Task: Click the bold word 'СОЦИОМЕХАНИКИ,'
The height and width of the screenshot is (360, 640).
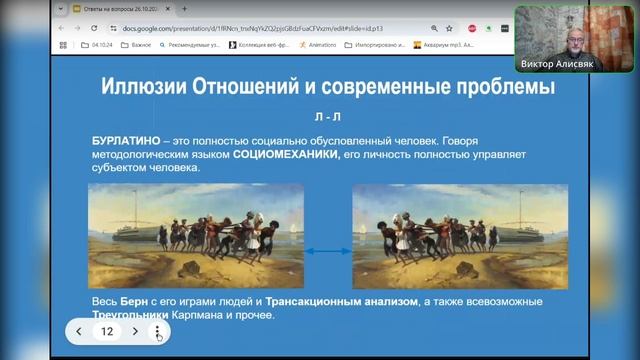Action: coord(287,154)
